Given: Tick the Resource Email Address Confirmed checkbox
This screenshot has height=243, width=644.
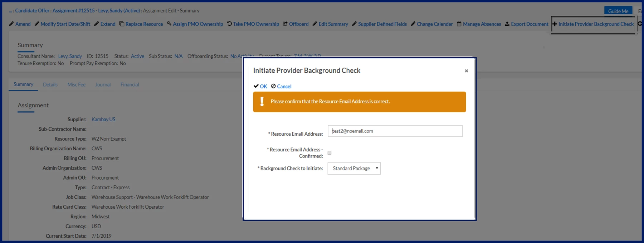Looking at the screenshot, I should [x=330, y=153].
